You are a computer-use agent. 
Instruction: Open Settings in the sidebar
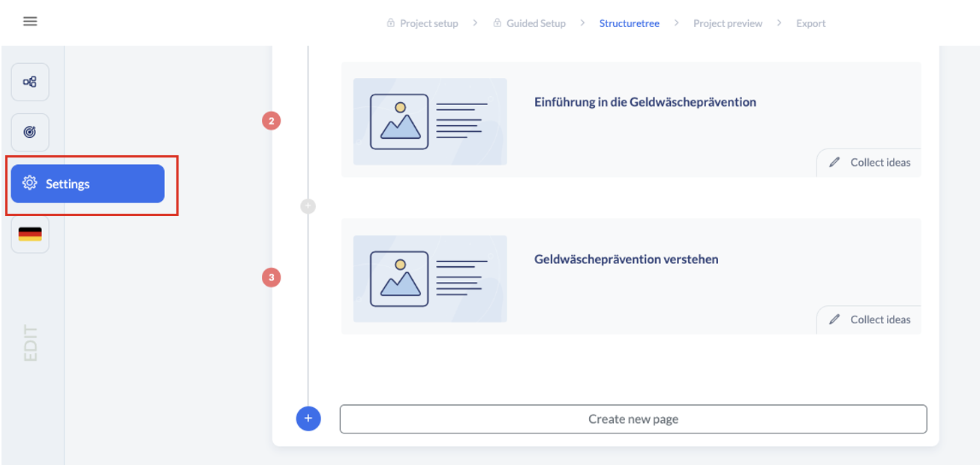(87, 184)
